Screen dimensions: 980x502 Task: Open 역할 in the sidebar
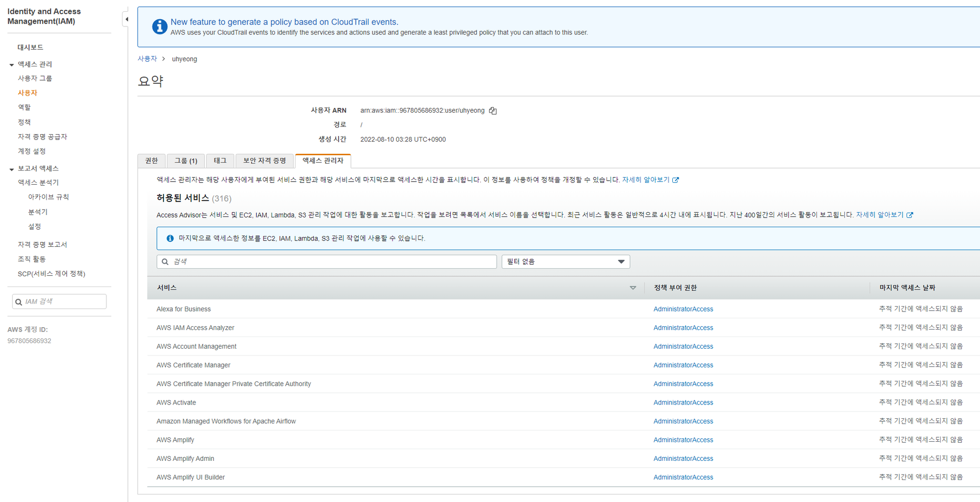pyautogui.click(x=24, y=107)
